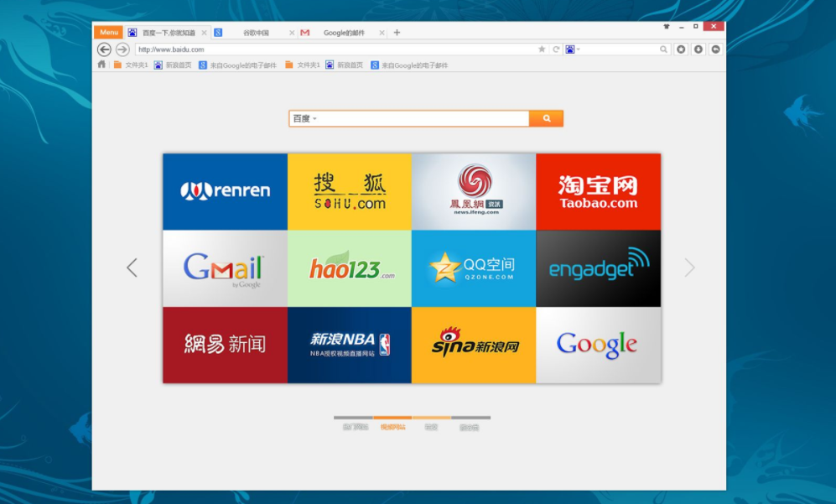Show previous tile page with left chevron

pos(132,268)
